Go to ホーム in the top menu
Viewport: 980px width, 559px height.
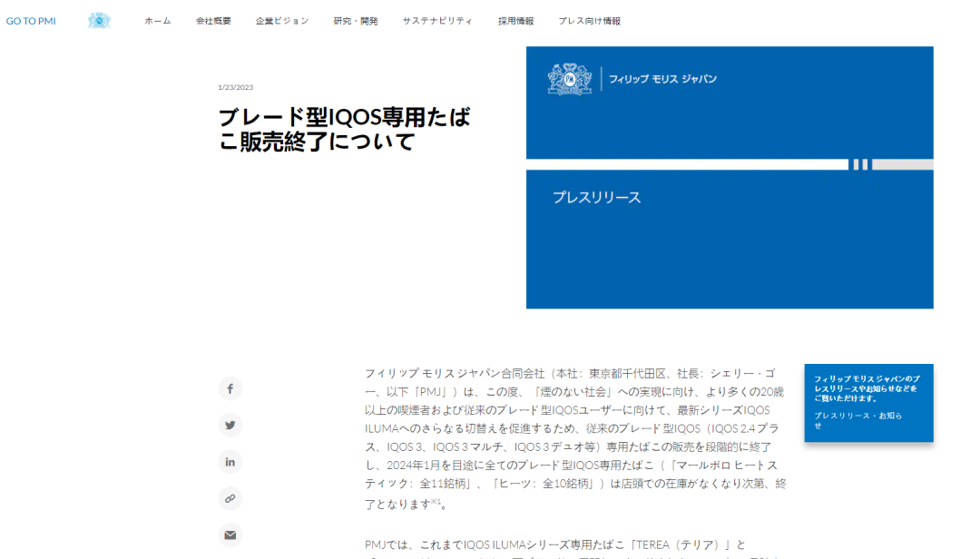(157, 21)
